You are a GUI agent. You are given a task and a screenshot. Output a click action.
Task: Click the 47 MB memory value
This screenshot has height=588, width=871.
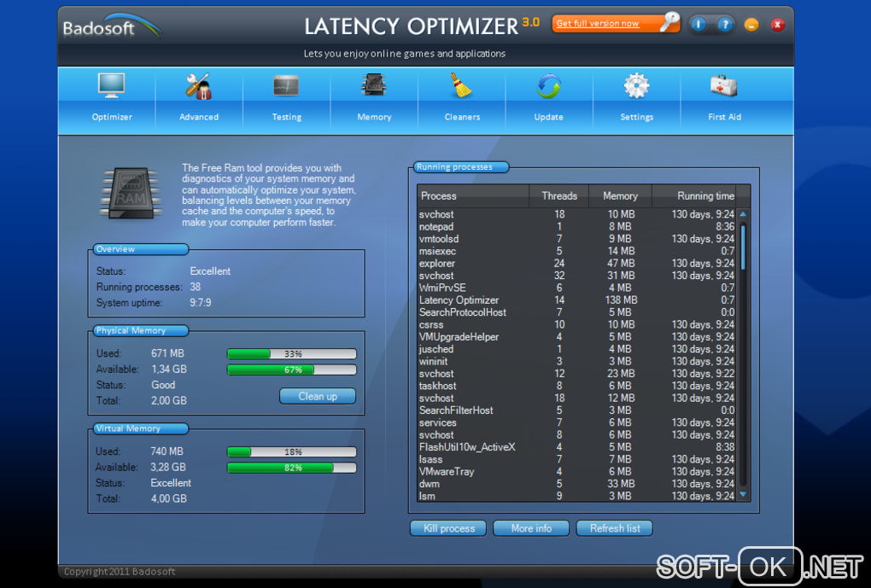click(621, 263)
